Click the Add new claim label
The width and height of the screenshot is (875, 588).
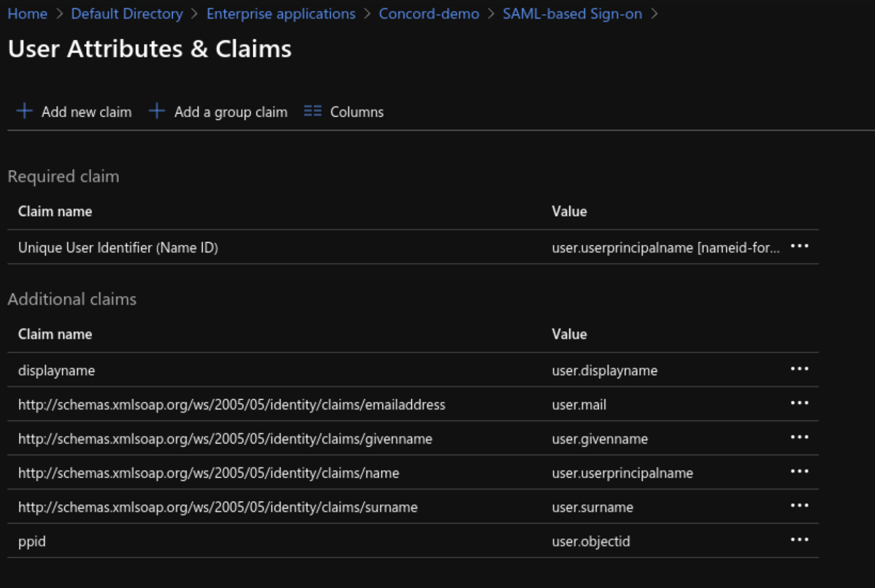(87, 112)
